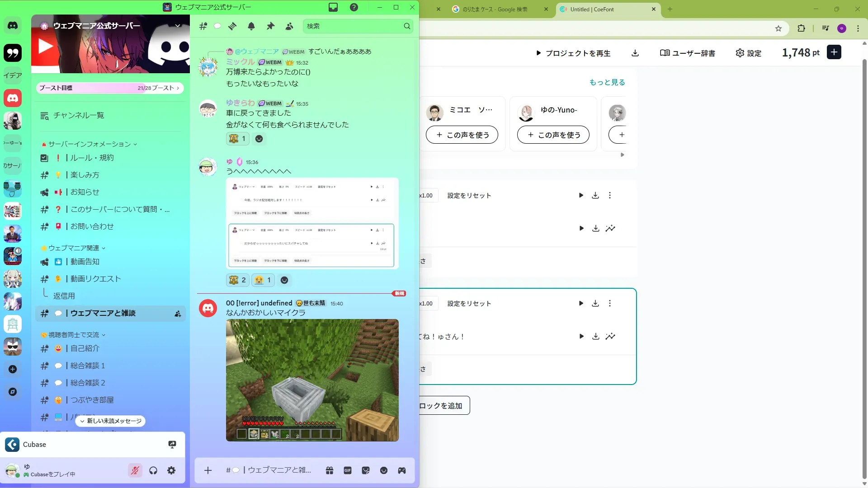Open emoji picker in message bar
Viewport: 868px width, 488px height.
(384, 470)
